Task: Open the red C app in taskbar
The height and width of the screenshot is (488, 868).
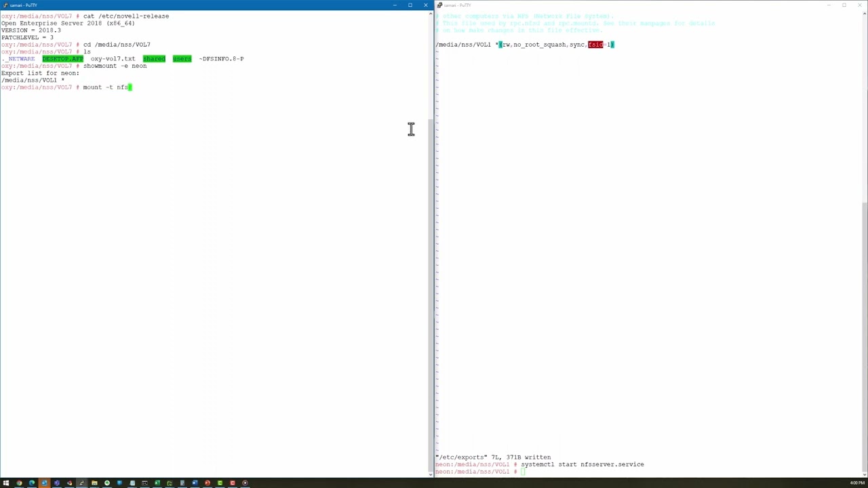Action: tap(232, 483)
